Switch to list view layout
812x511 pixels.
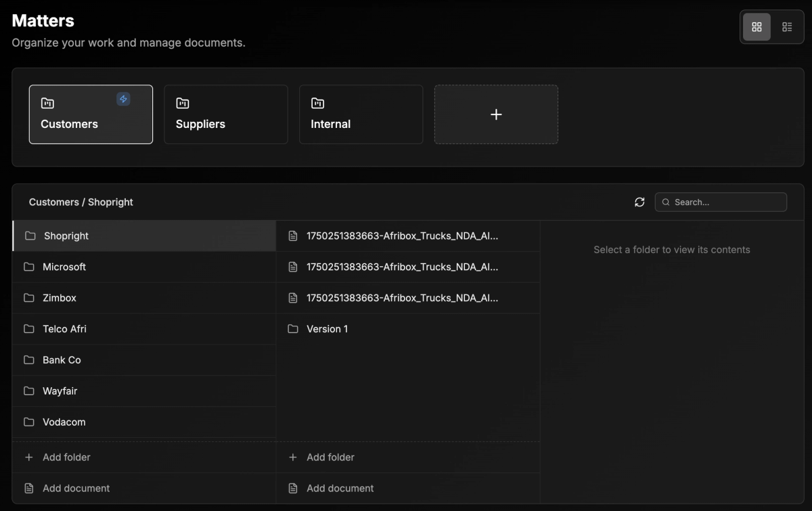787,27
